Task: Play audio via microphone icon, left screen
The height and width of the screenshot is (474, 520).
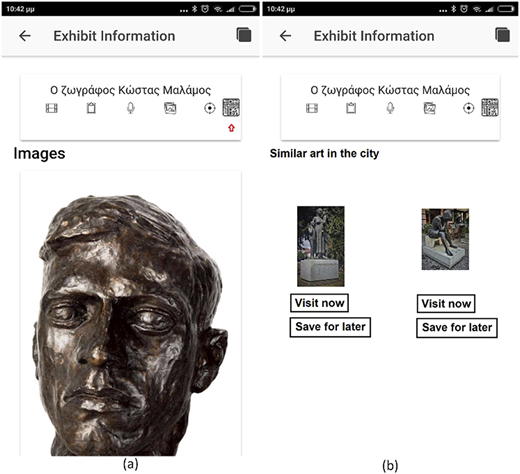Action: click(131, 108)
